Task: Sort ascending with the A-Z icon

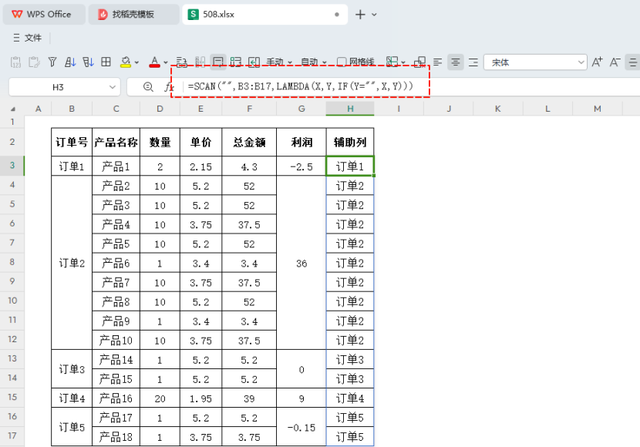Action: click(70, 62)
